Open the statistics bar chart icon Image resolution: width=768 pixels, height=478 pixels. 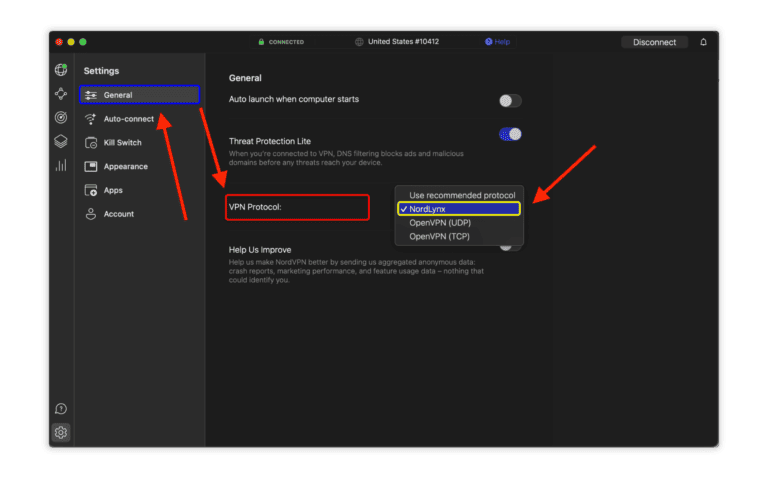[x=61, y=165]
